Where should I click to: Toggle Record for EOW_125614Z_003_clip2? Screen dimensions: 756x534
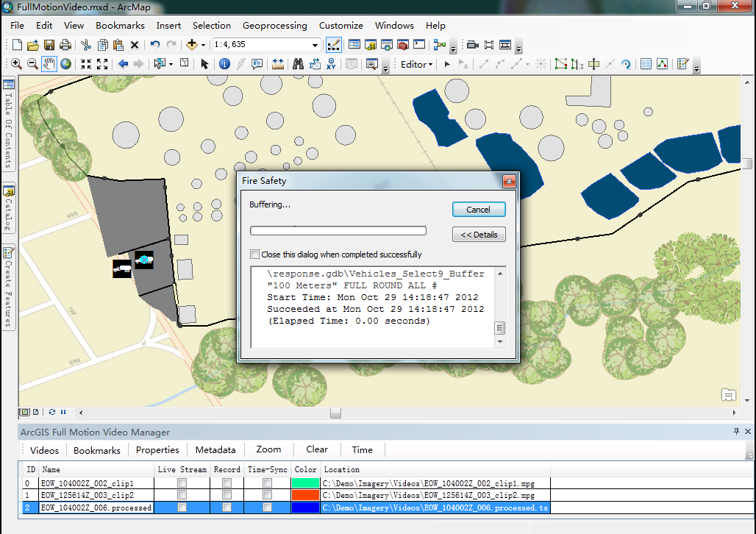pyautogui.click(x=227, y=494)
